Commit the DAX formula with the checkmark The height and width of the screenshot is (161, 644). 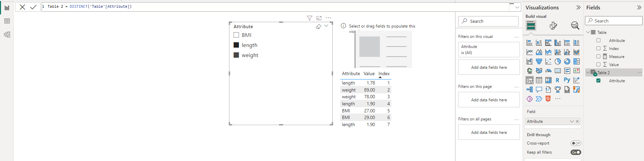click(33, 7)
